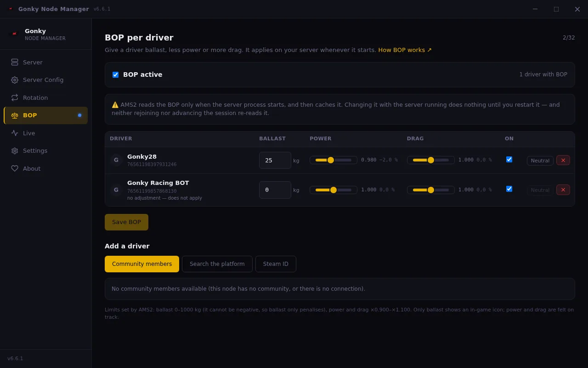Click the app icon in the title bar
The width and height of the screenshot is (588, 368).
coord(11,9)
